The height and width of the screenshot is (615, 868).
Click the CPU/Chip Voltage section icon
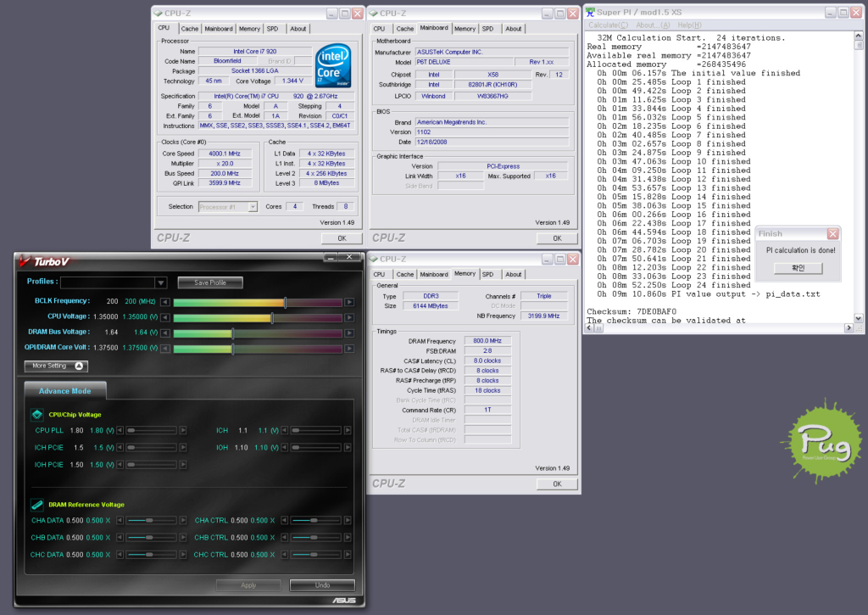[37, 415]
